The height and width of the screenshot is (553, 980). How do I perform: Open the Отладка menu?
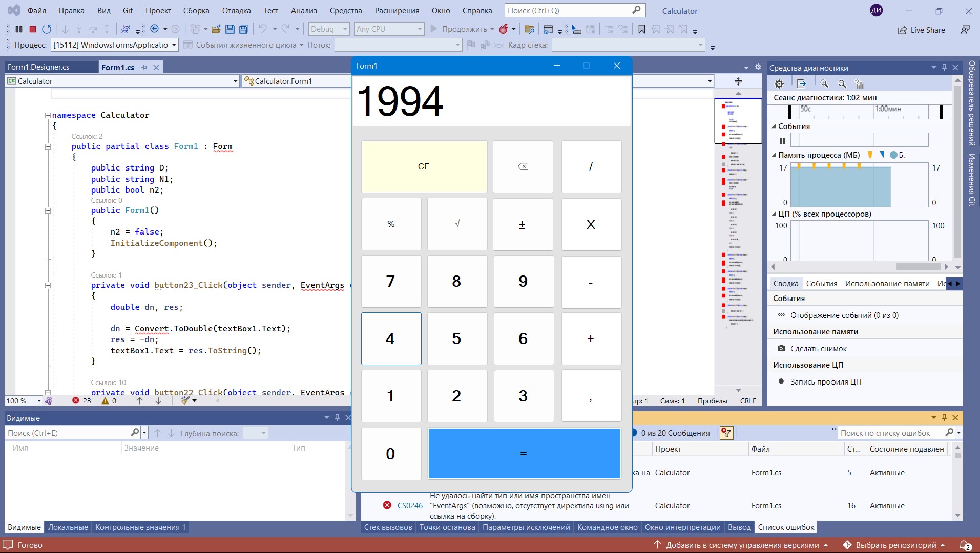(237, 10)
